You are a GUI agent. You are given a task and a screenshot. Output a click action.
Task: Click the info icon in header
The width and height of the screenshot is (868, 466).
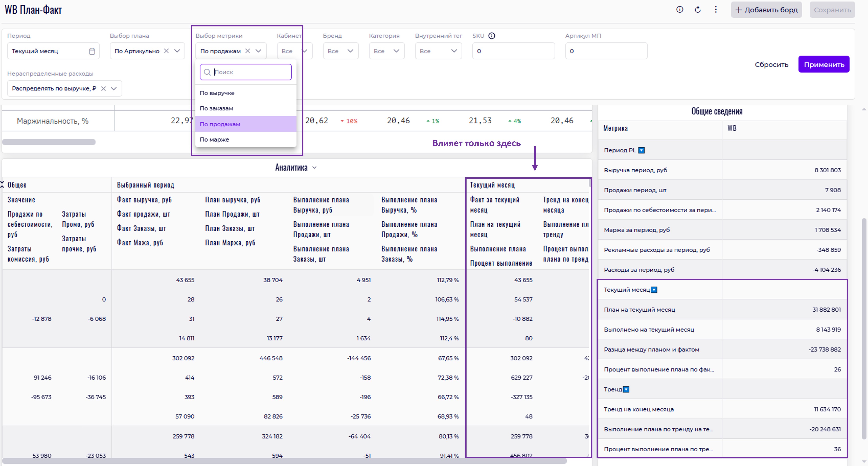(x=680, y=9)
